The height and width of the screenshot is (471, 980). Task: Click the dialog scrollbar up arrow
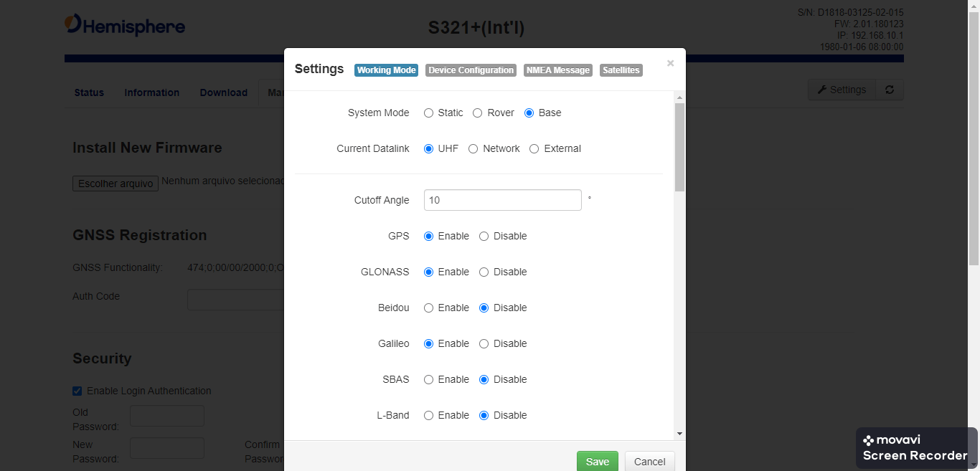tap(679, 97)
